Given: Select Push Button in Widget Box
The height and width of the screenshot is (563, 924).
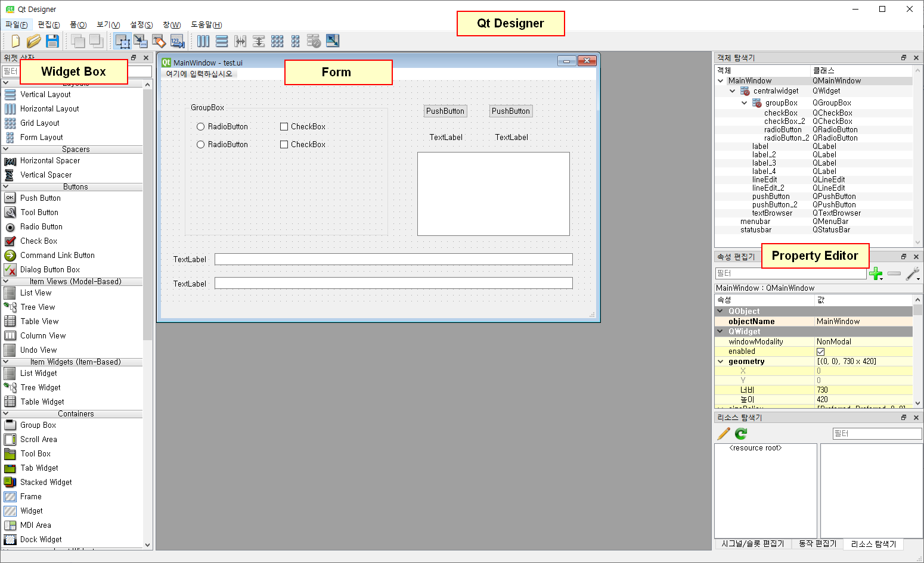Looking at the screenshot, I should click(40, 198).
